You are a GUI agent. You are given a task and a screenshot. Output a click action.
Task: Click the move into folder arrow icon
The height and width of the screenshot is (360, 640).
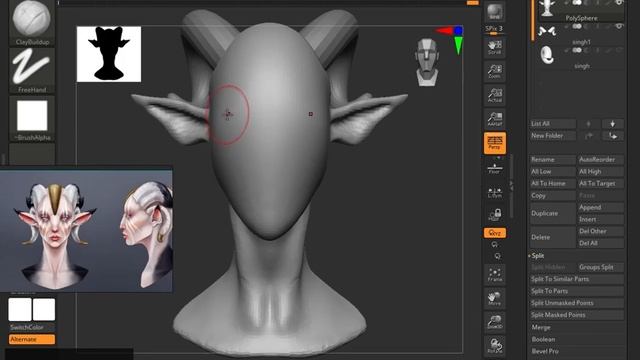pyautogui.click(x=612, y=136)
